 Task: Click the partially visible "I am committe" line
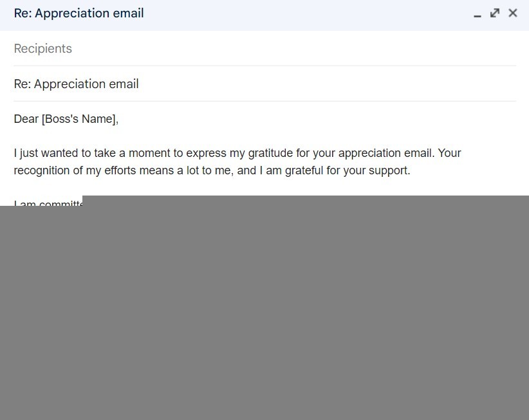[48, 204]
